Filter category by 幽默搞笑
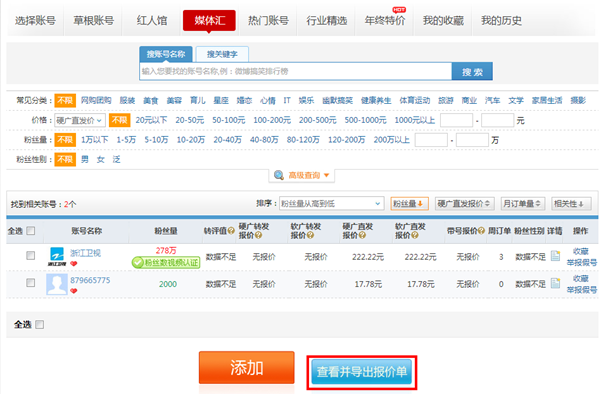The height and width of the screenshot is (394, 601). [337, 100]
